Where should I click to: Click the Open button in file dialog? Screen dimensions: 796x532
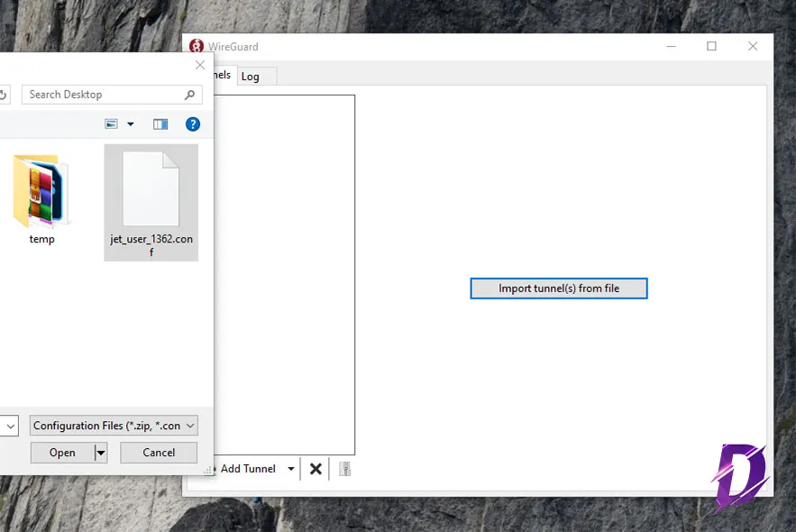pos(62,453)
